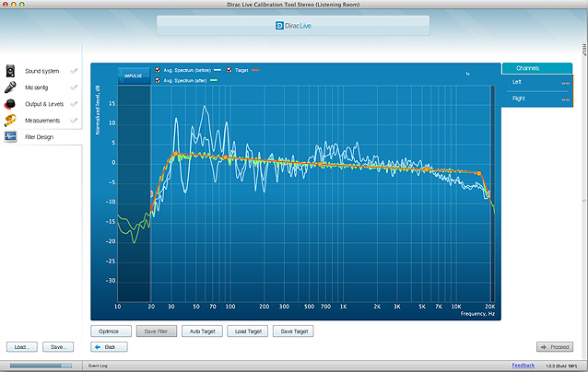The height and width of the screenshot is (372, 588).
Task: Click the blue Back arrow icon
Action: (x=98, y=347)
